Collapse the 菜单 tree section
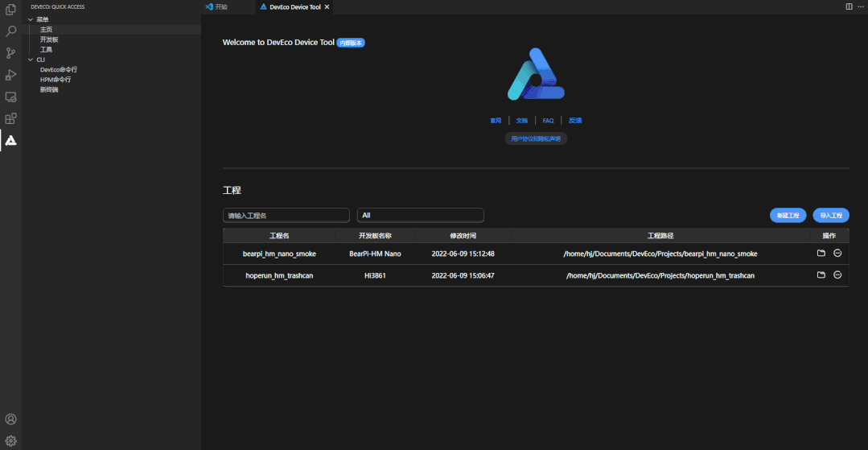The image size is (868, 450). [x=31, y=19]
